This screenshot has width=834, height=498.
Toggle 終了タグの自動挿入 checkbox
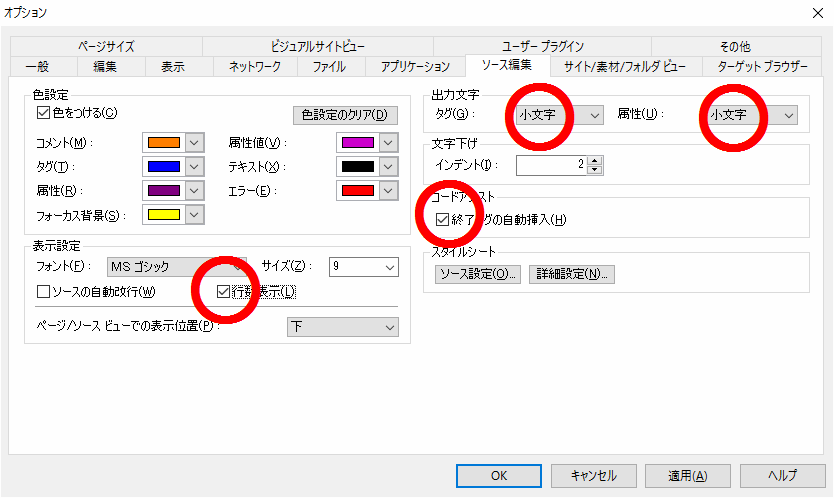coord(443,219)
